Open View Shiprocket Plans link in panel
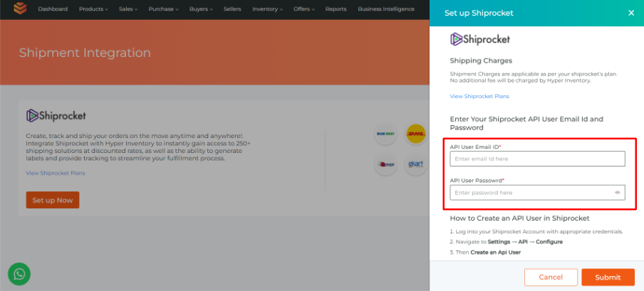 click(479, 97)
